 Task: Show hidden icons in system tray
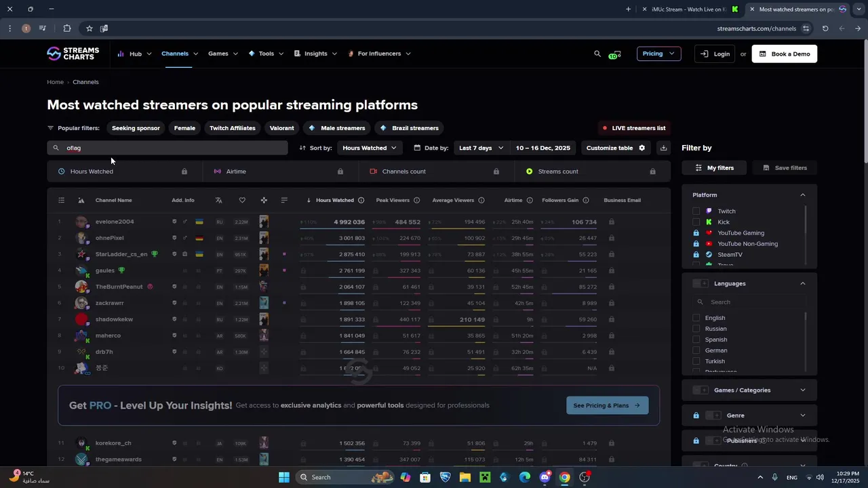(x=759, y=477)
